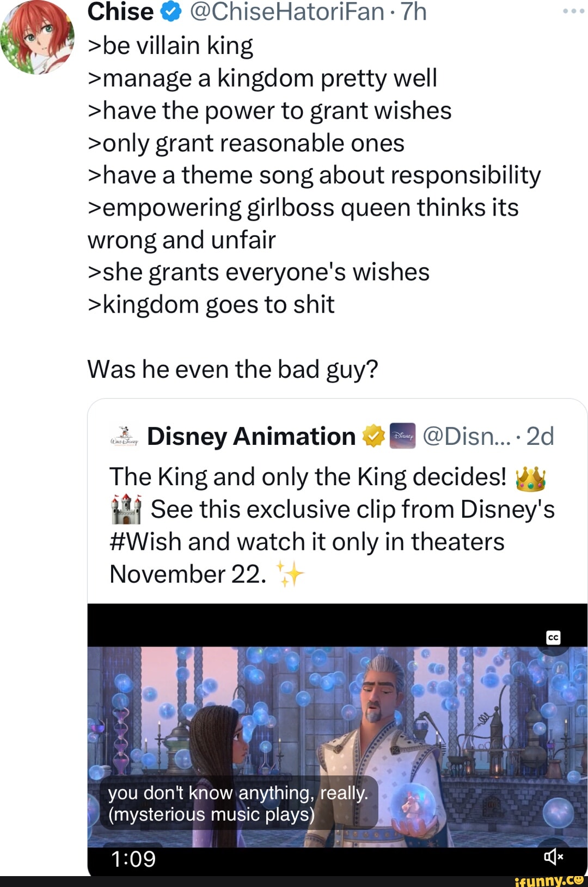This screenshot has width=588, height=887.
Task: Click the gold verified badge on Disney Animation
Action: [x=374, y=436]
